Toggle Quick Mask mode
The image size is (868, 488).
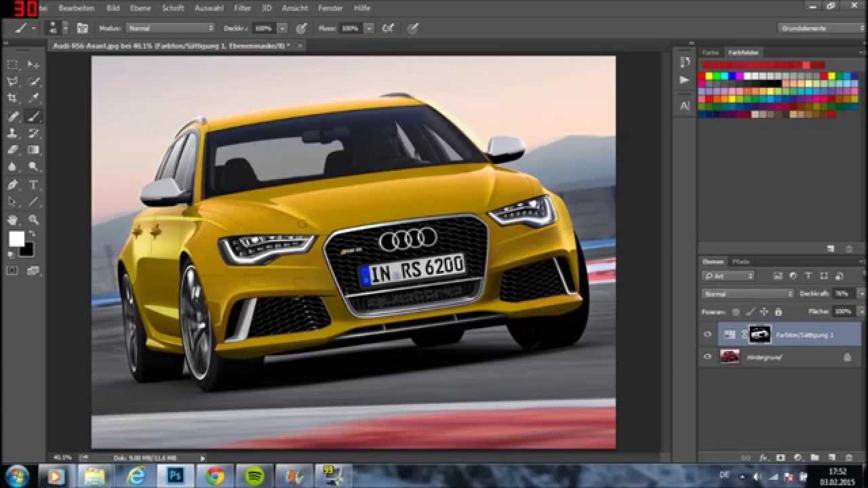(x=12, y=271)
